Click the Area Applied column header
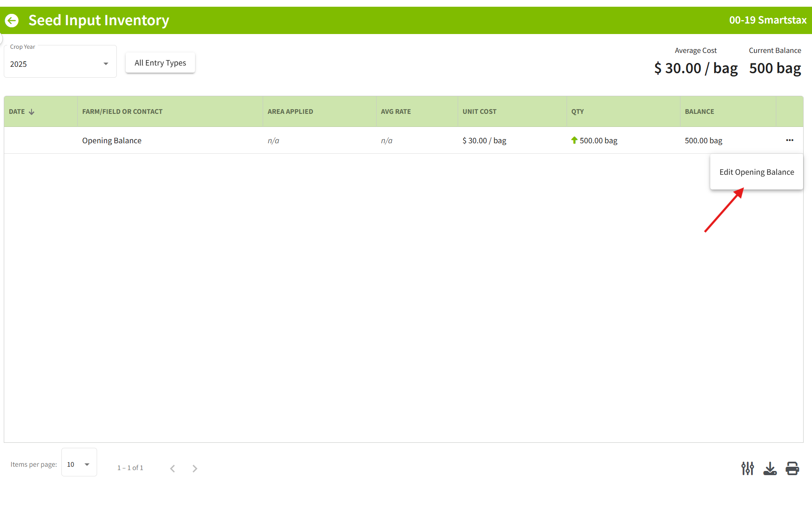812x510 pixels. pos(290,112)
